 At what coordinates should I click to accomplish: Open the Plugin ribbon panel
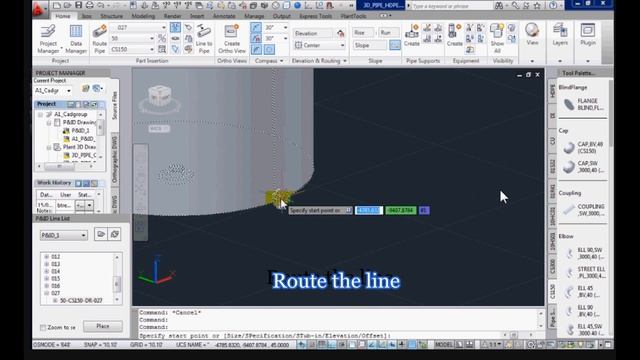coord(588,34)
